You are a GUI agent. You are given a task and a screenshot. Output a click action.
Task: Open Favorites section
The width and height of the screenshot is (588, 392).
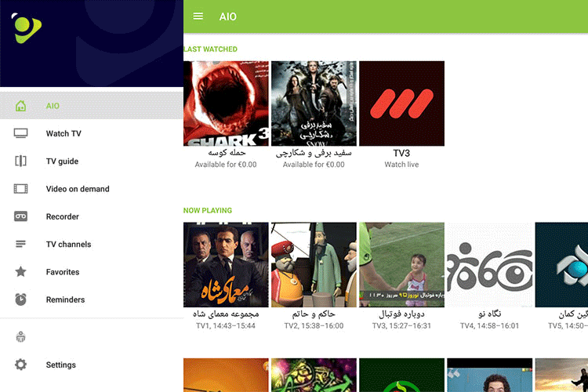[x=92, y=271]
